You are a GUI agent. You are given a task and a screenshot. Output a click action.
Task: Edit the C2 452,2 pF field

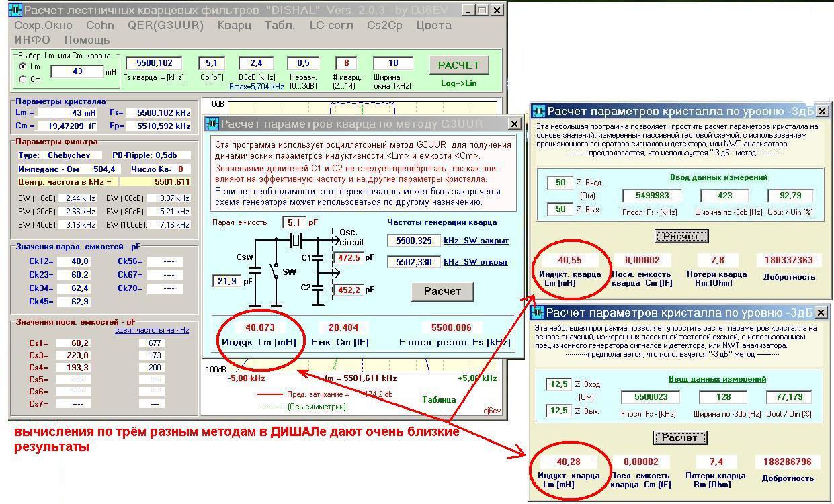(x=347, y=290)
